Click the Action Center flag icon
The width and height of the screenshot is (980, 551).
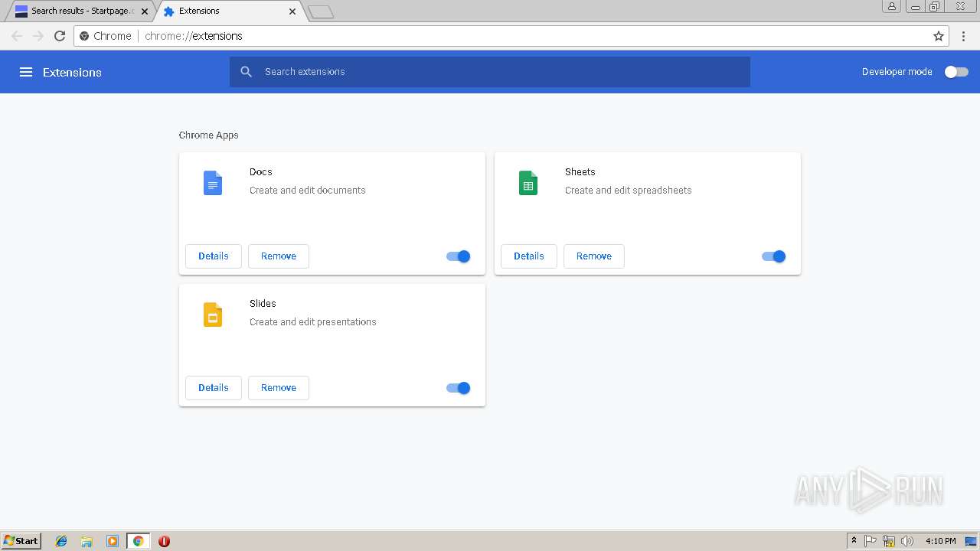tap(871, 541)
